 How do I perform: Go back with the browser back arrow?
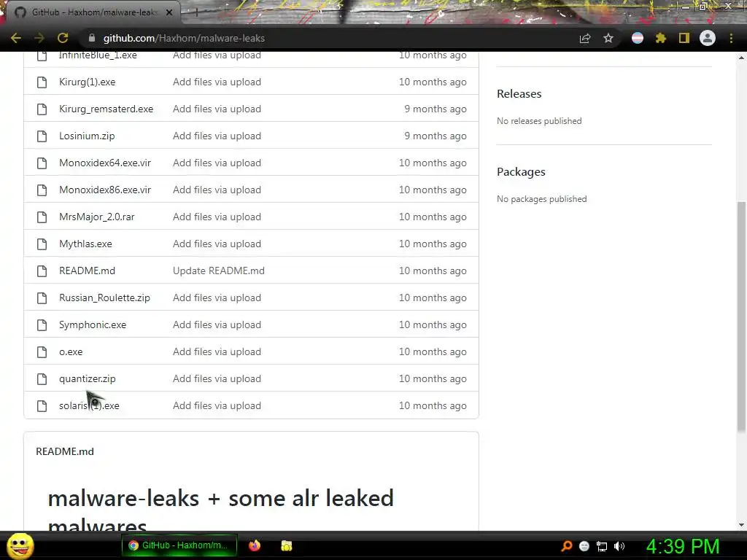tap(16, 38)
